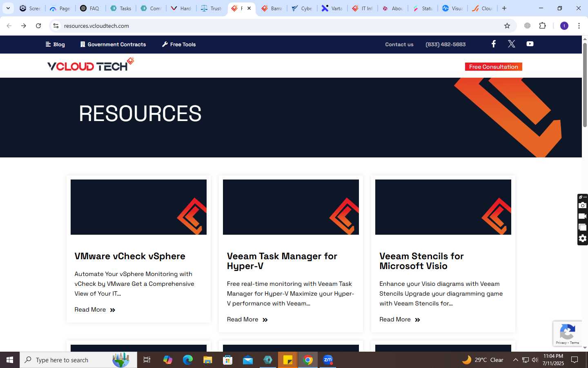Click Contact us link
588x368 pixels.
399,44
